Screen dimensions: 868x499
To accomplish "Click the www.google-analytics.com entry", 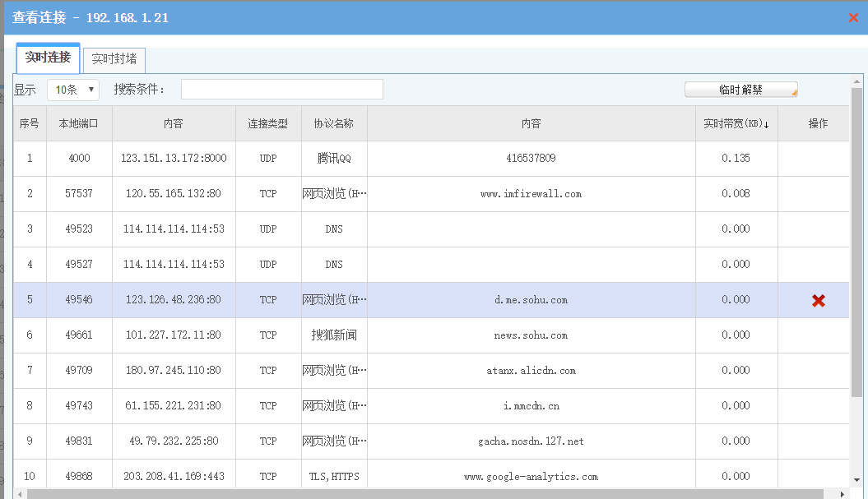I will point(531,477).
